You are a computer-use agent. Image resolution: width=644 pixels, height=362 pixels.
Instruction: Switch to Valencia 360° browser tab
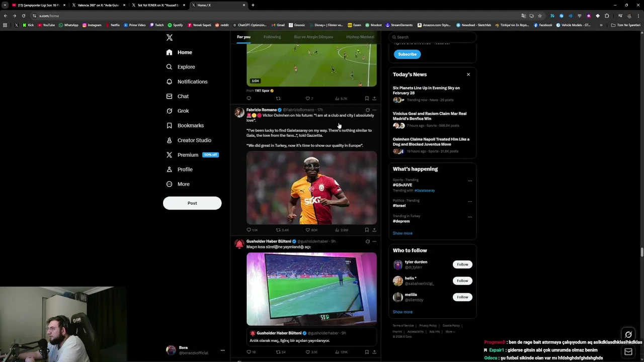point(99,5)
